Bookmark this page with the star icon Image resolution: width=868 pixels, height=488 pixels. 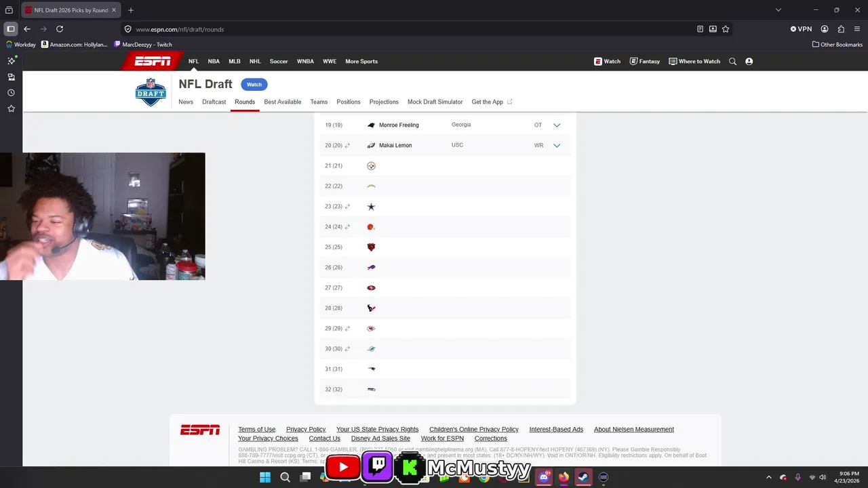(726, 29)
